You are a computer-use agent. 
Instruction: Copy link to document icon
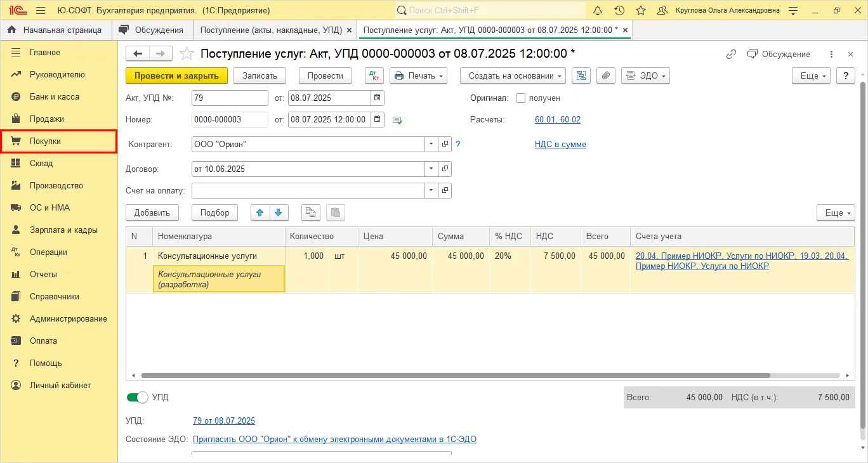tap(731, 54)
